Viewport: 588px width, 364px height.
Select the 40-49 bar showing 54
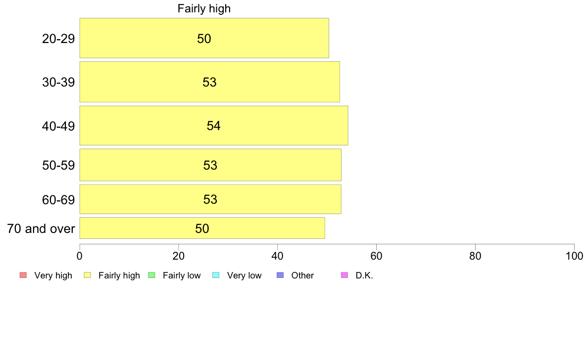[x=214, y=126]
